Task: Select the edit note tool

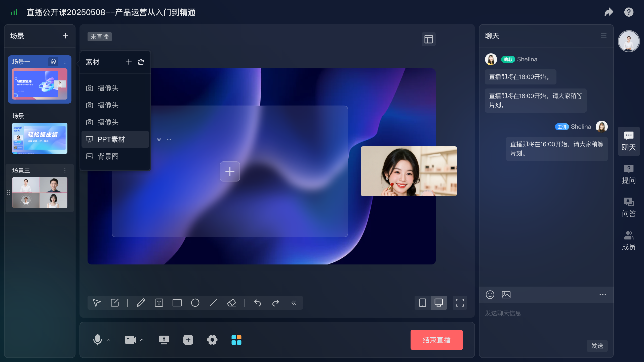Action: pyautogui.click(x=115, y=303)
